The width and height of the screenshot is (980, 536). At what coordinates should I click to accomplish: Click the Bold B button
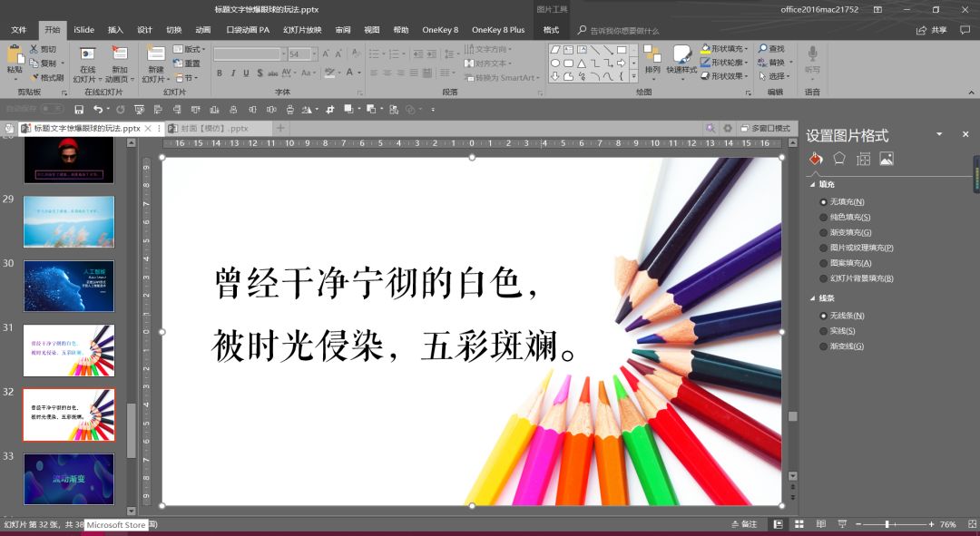click(x=220, y=73)
